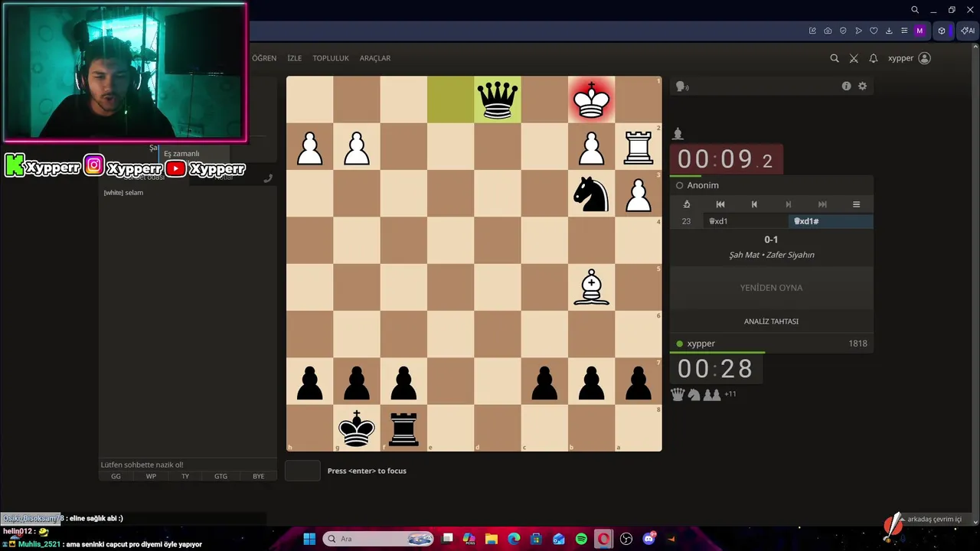Viewport: 980px width, 551px height.
Task: Open browser extensions cube icon
Action: [942, 31]
